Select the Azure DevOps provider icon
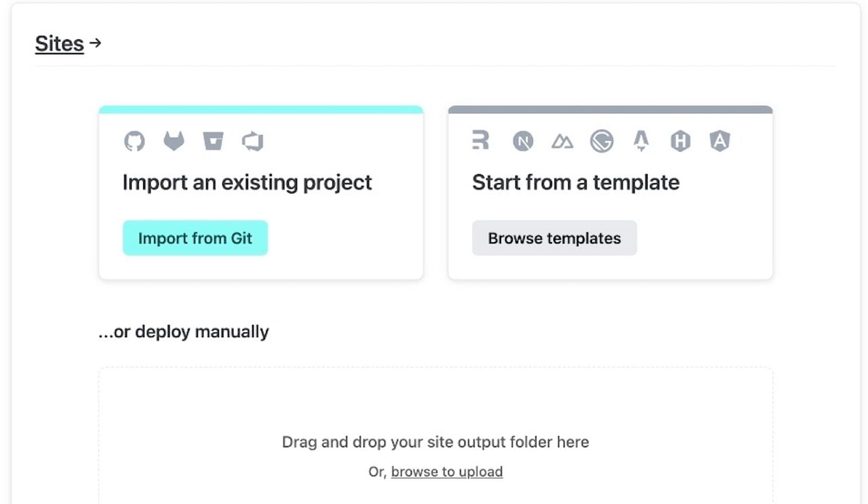This screenshot has width=868, height=504. pos(253,141)
